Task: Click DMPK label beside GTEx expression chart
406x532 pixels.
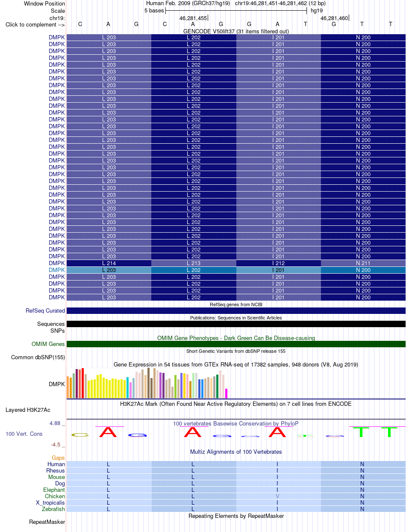Action: [57, 384]
